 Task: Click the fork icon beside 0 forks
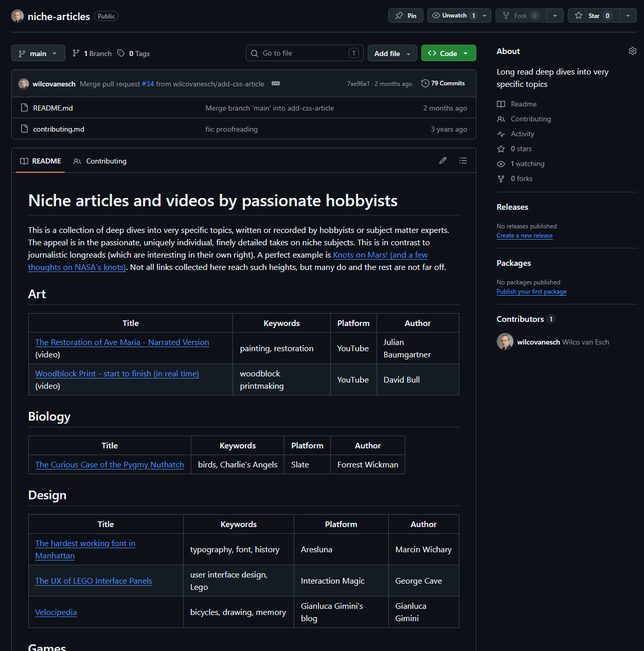click(x=501, y=178)
